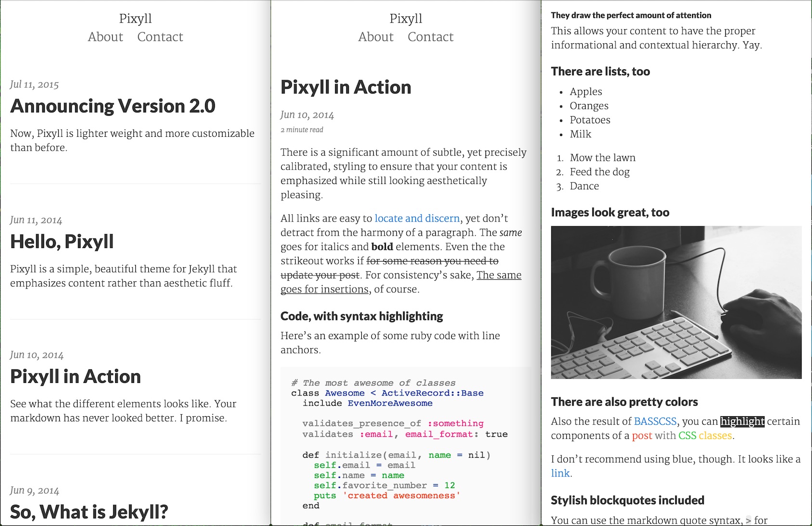Follow the BASSCSS link

(x=655, y=421)
